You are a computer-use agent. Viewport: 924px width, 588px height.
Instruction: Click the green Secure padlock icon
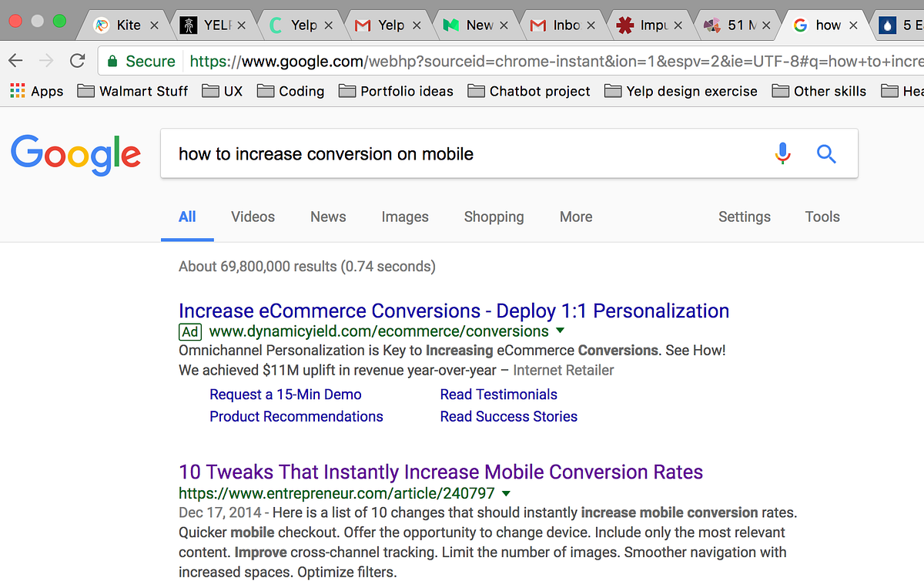point(112,61)
